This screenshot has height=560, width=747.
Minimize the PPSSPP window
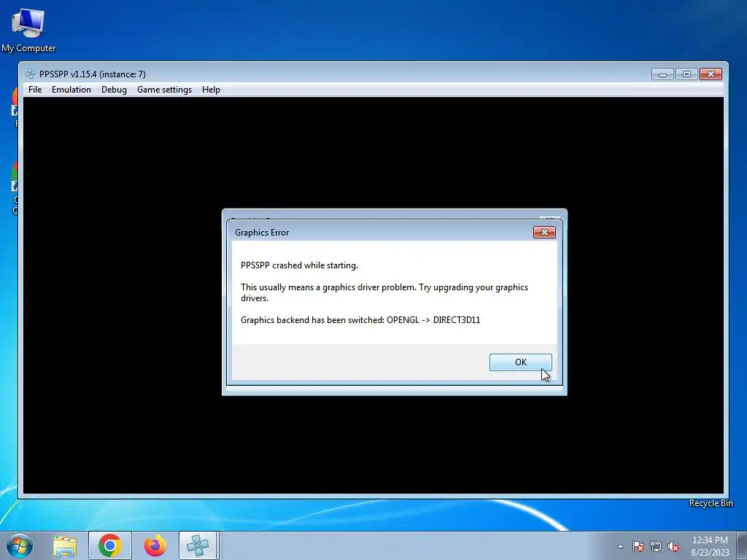[662, 74]
